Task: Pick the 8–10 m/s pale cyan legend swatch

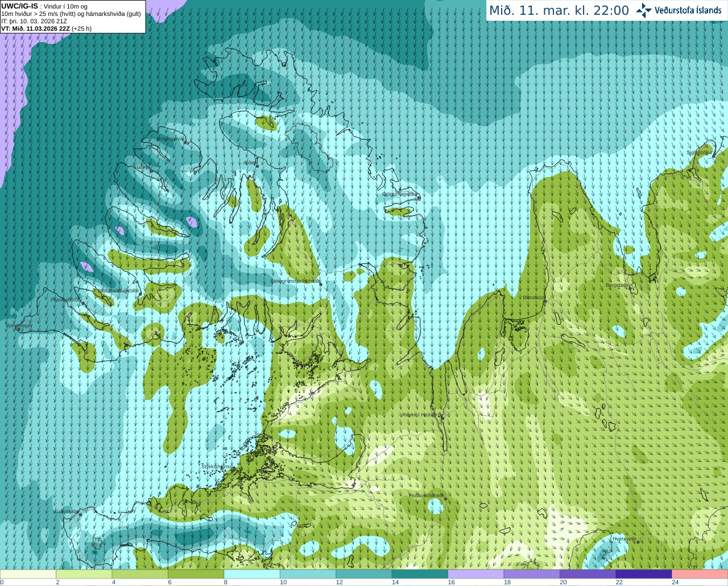Action: 252,574
